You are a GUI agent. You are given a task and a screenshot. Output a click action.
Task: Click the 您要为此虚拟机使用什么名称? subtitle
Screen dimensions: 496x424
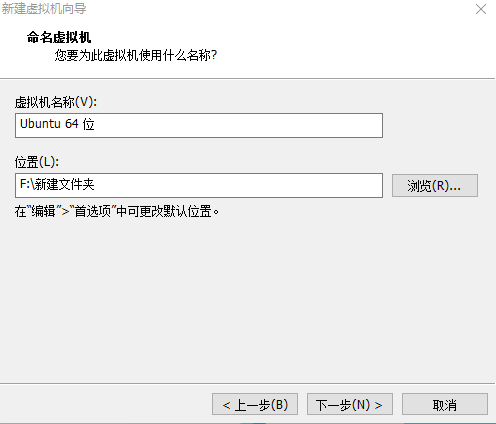point(136,55)
